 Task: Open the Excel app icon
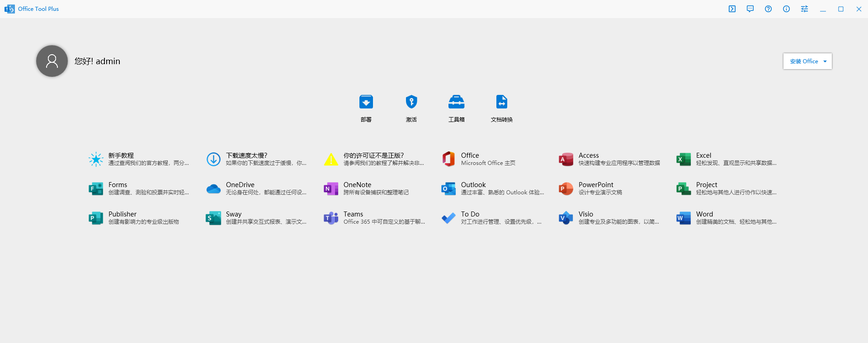tap(684, 159)
